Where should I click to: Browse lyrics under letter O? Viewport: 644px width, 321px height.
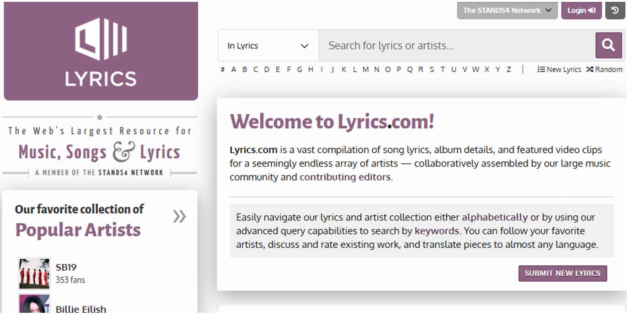pyautogui.click(x=388, y=70)
